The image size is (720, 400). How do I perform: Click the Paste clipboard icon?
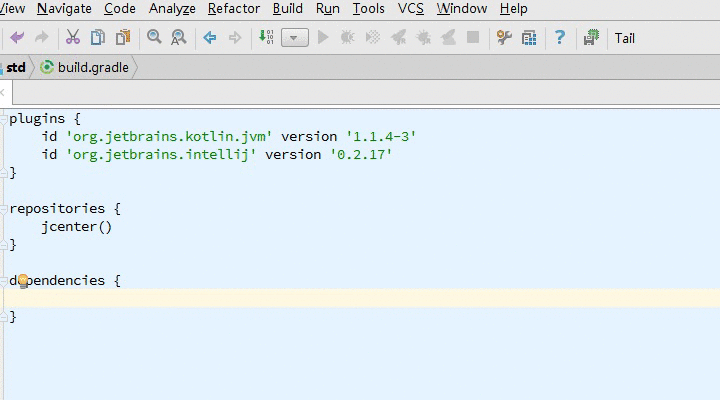point(123,37)
